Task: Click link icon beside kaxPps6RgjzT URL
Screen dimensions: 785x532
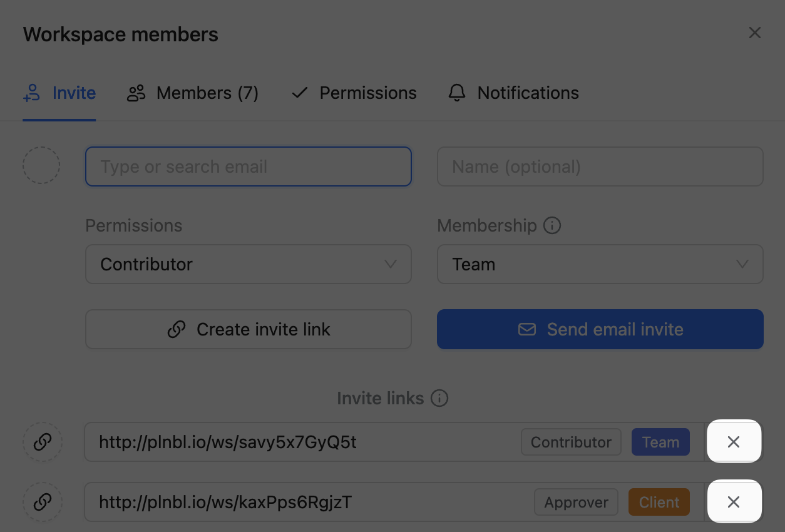Action: click(x=42, y=502)
